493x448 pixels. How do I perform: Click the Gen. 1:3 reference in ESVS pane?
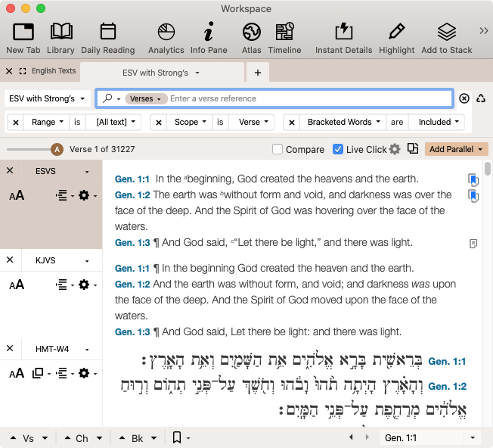132,243
